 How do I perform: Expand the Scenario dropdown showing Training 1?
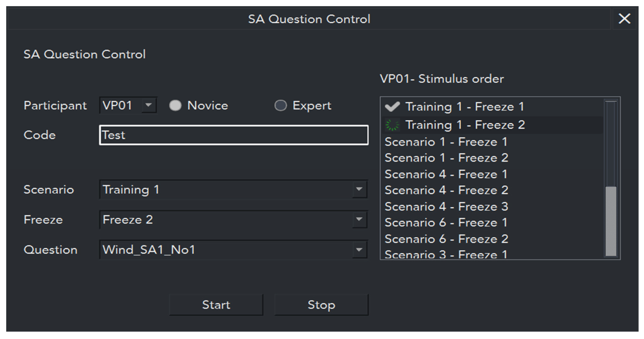point(359,189)
